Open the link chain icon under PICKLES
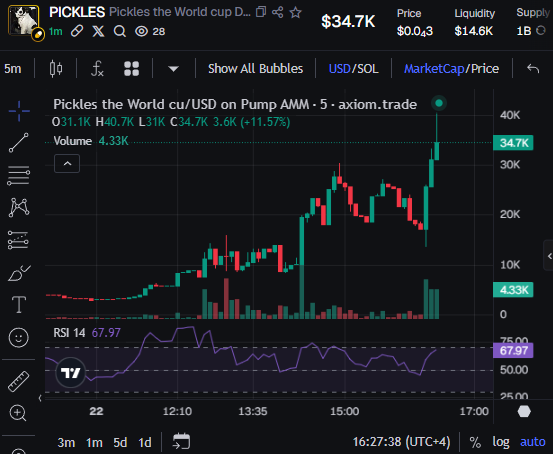 click(77, 31)
